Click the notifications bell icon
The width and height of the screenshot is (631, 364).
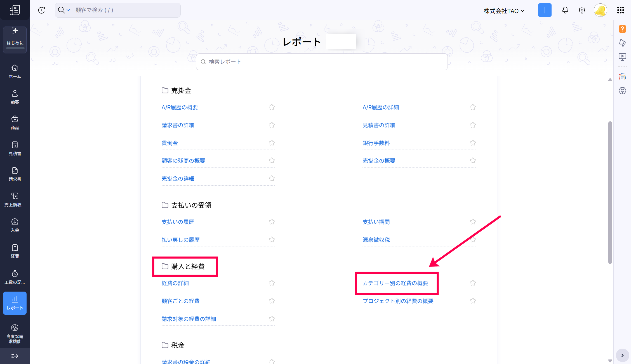tap(565, 10)
